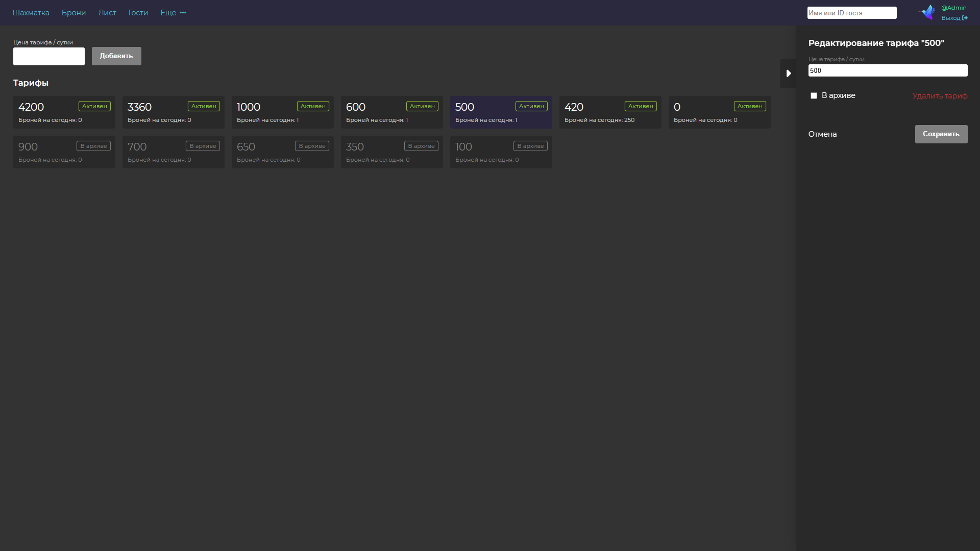Open the 1000 tariff card

click(283, 112)
